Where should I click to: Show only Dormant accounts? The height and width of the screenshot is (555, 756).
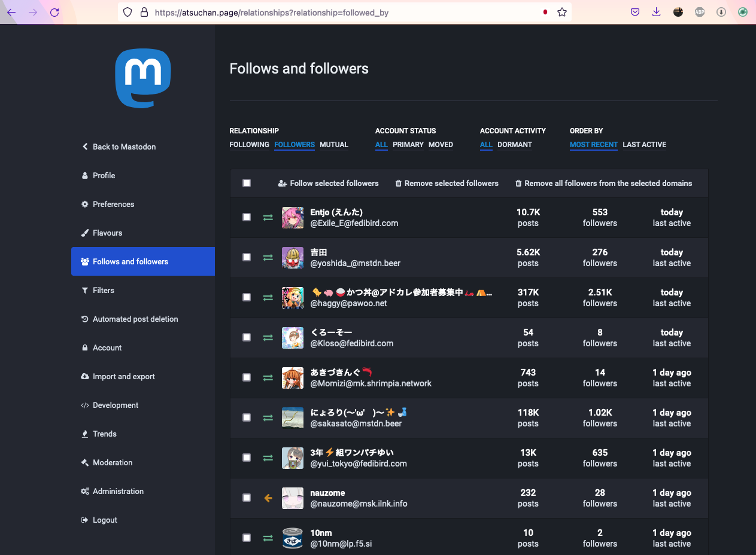click(x=515, y=145)
